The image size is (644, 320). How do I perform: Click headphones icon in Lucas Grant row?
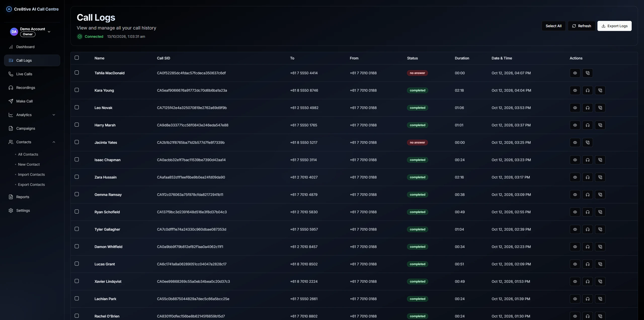587,264
